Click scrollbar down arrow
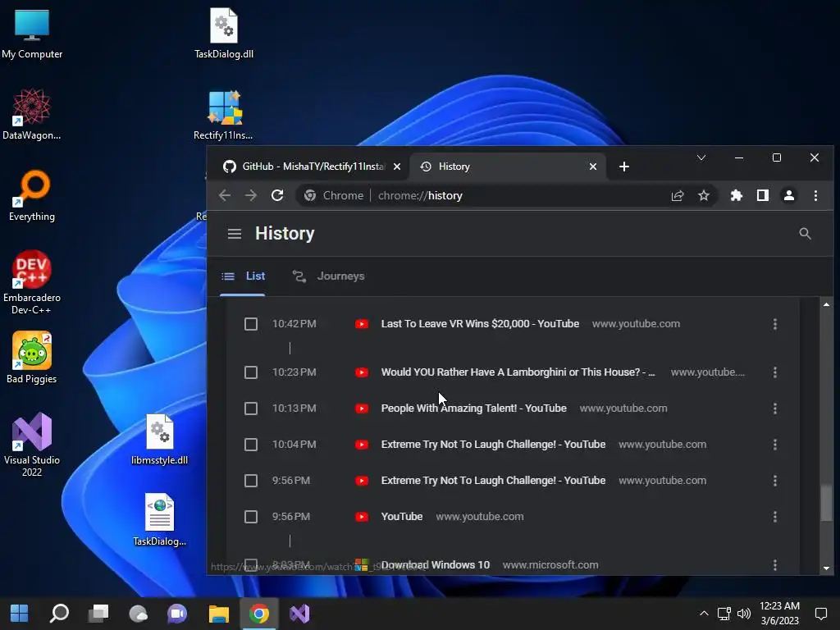This screenshot has height=630, width=840. tap(826, 568)
